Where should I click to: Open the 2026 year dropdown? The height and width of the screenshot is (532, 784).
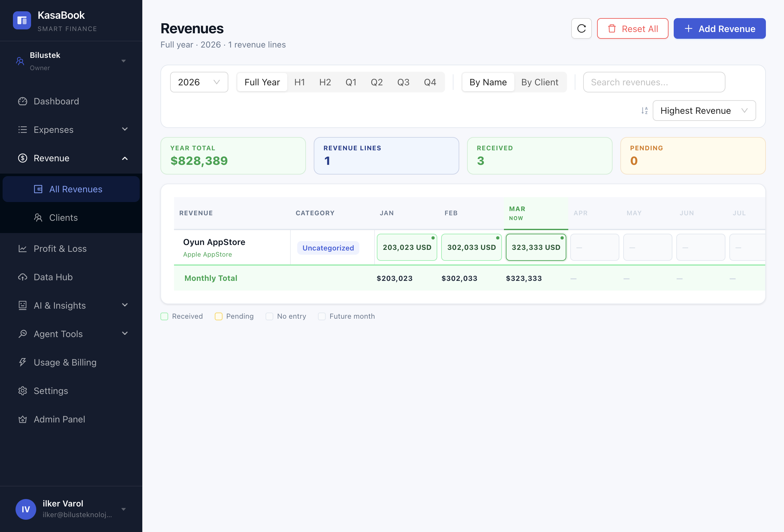pyautogui.click(x=199, y=82)
